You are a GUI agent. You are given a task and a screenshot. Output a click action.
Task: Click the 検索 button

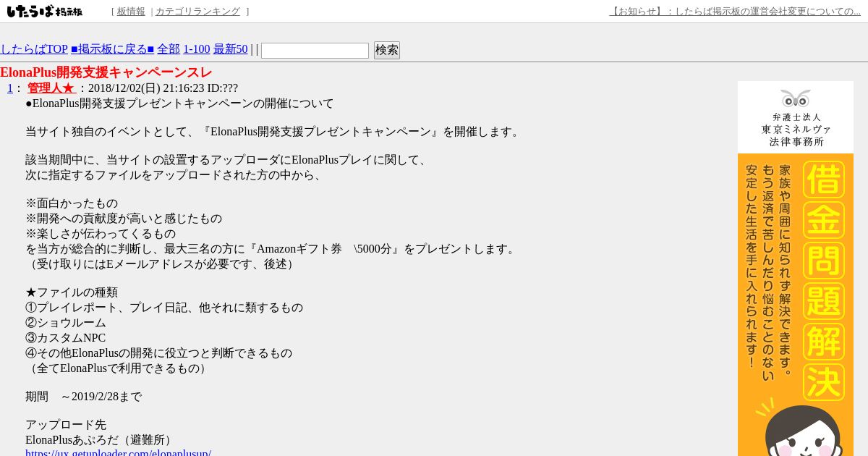coord(387,50)
